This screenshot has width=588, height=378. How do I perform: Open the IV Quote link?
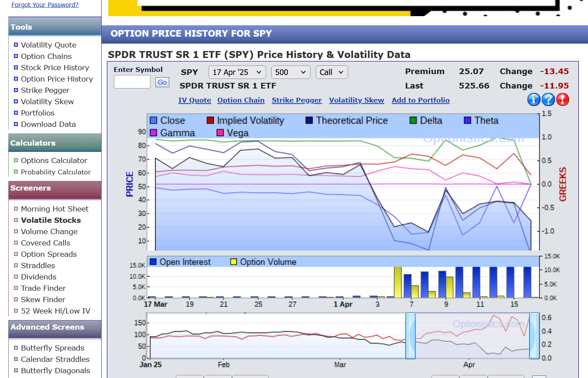(x=195, y=100)
